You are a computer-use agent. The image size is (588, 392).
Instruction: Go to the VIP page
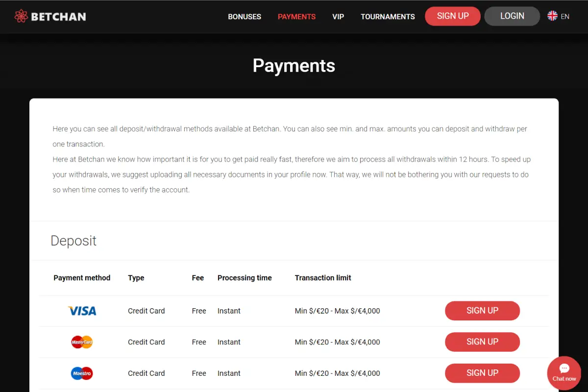point(338,17)
